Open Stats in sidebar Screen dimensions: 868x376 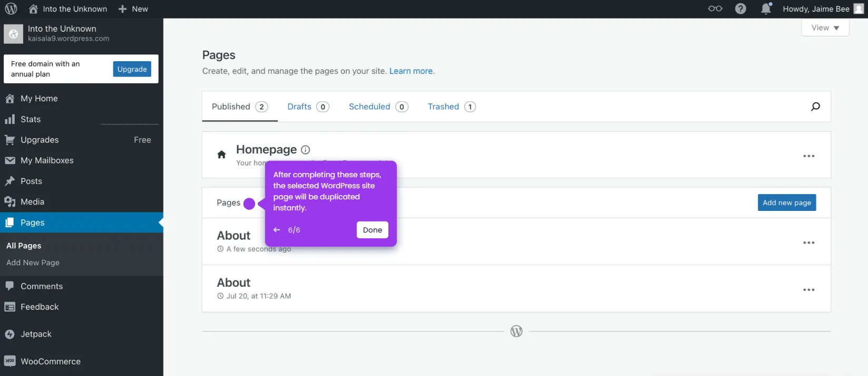pos(82,119)
